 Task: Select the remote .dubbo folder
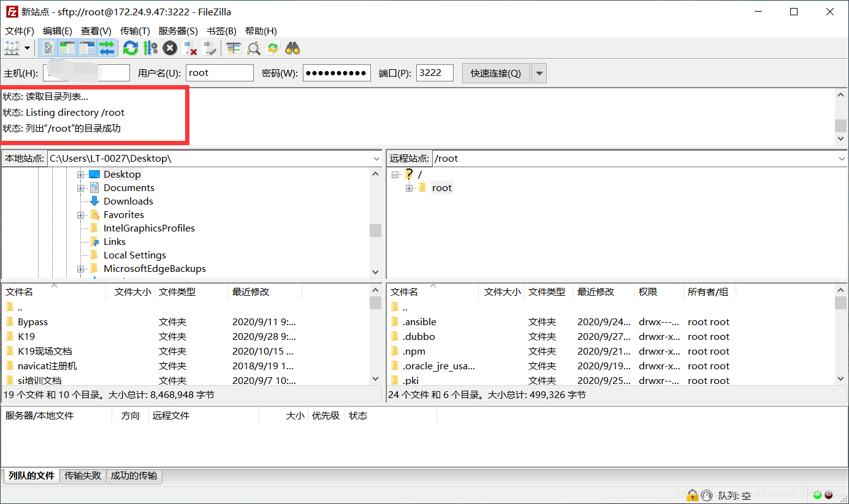click(x=419, y=337)
